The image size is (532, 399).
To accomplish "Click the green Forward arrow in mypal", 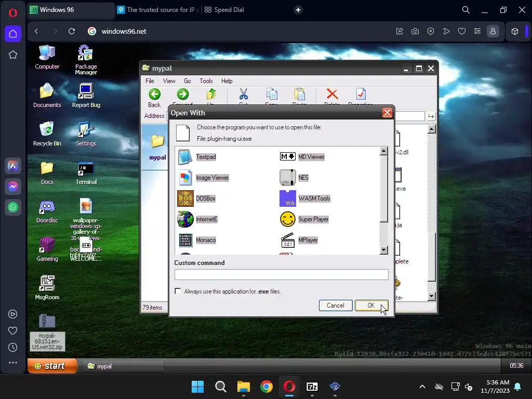I will (x=182, y=95).
